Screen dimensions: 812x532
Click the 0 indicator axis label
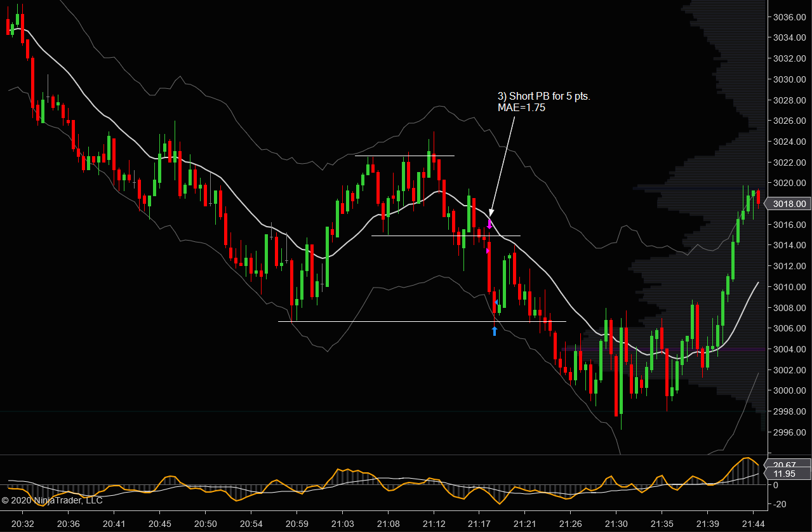(776, 485)
